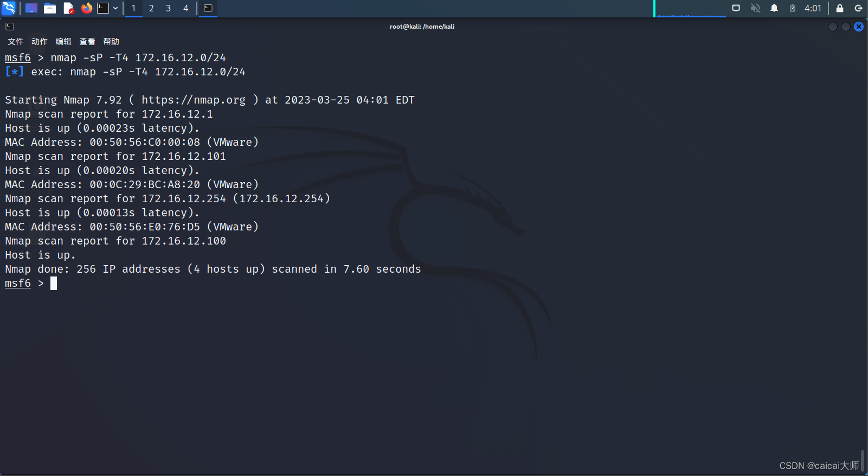
Task: Click 'Starting Nmap 7.92' text
Action: [x=63, y=100]
